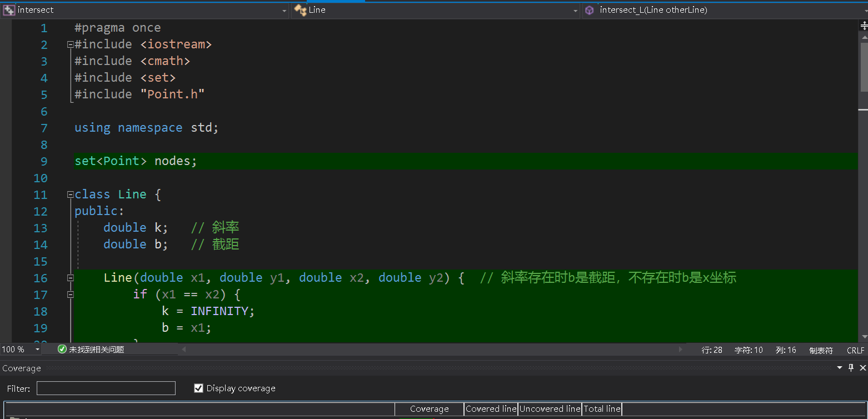This screenshot has height=419, width=868.
Task: Click the 制表符 indentation indicator
Action: [x=821, y=350]
